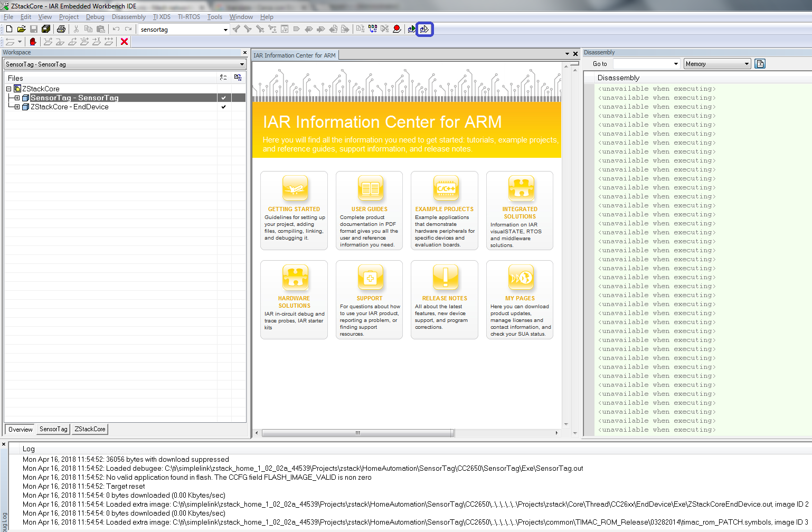This screenshot has height=532, width=812.
Task: Click the Step Out debug icon
Action: (72, 42)
